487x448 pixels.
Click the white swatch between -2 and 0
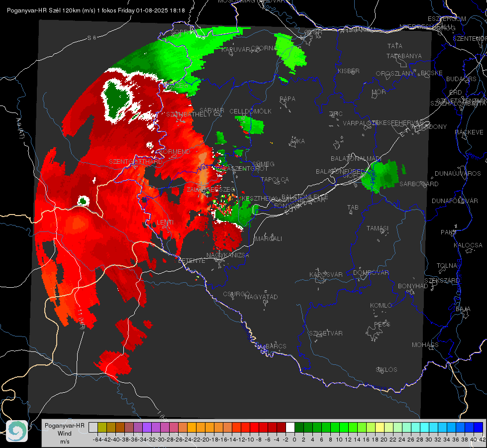(x=290, y=428)
